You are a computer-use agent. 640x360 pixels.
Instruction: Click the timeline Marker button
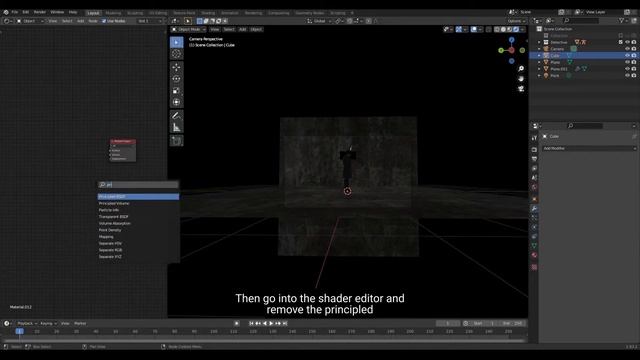[80, 323]
